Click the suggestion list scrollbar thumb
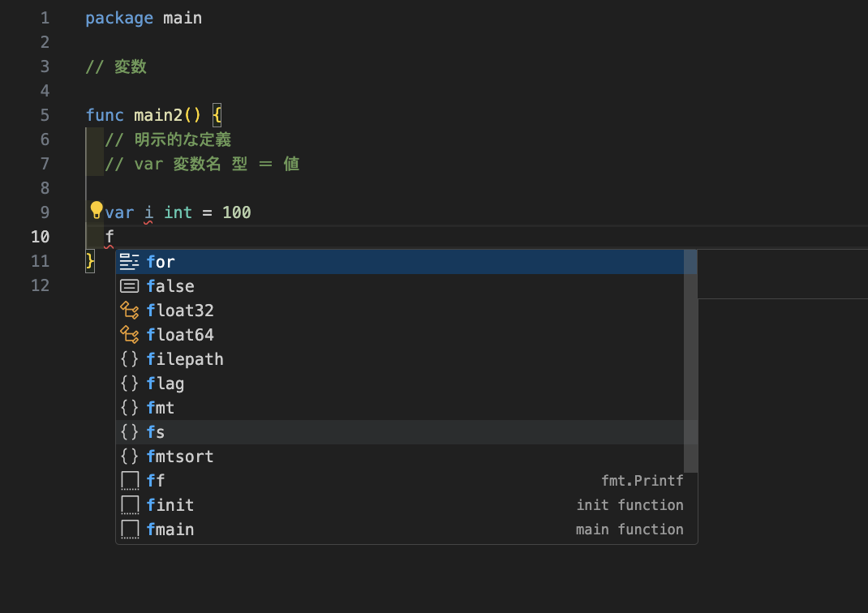This screenshot has height=613, width=868. tap(690, 362)
